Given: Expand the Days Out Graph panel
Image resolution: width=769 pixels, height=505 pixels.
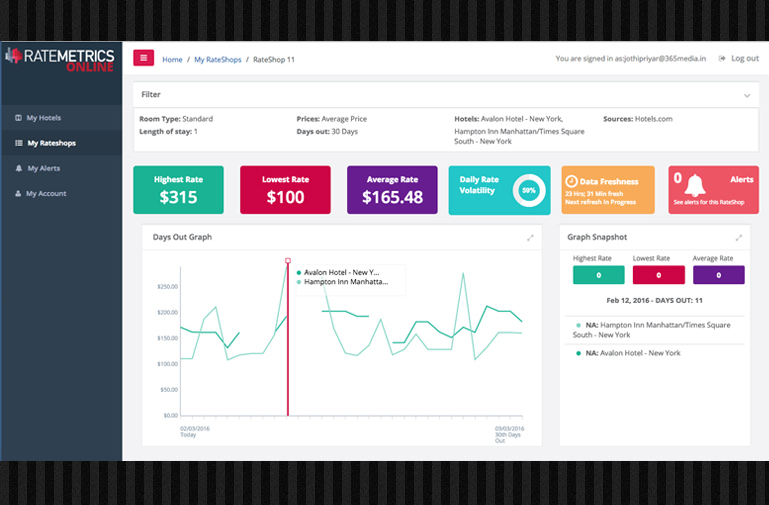Looking at the screenshot, I should point(531,238).
